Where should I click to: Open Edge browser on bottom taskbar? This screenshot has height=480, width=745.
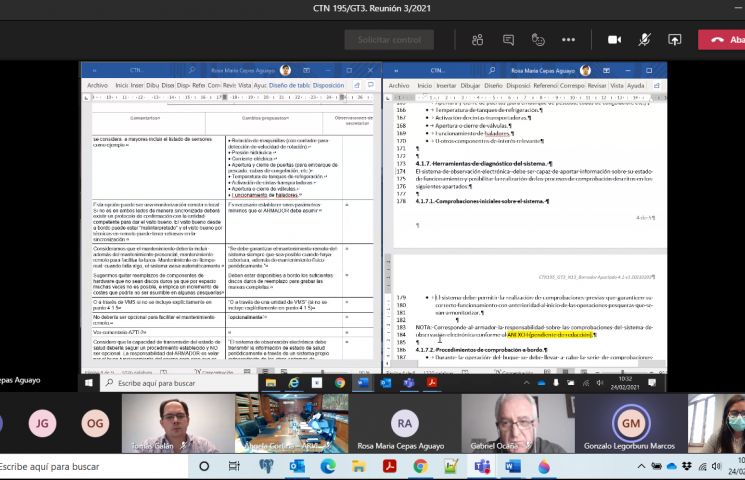point(328,467)
